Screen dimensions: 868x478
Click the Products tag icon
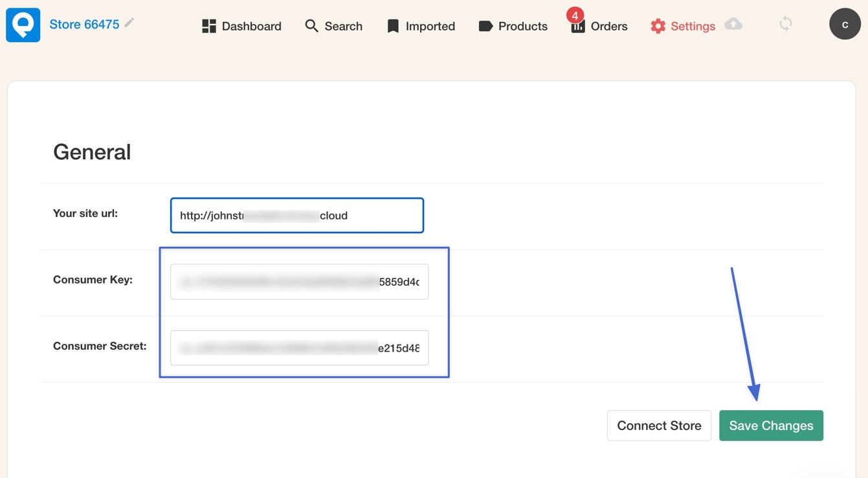pyautogui.click(x=485, y=26)
